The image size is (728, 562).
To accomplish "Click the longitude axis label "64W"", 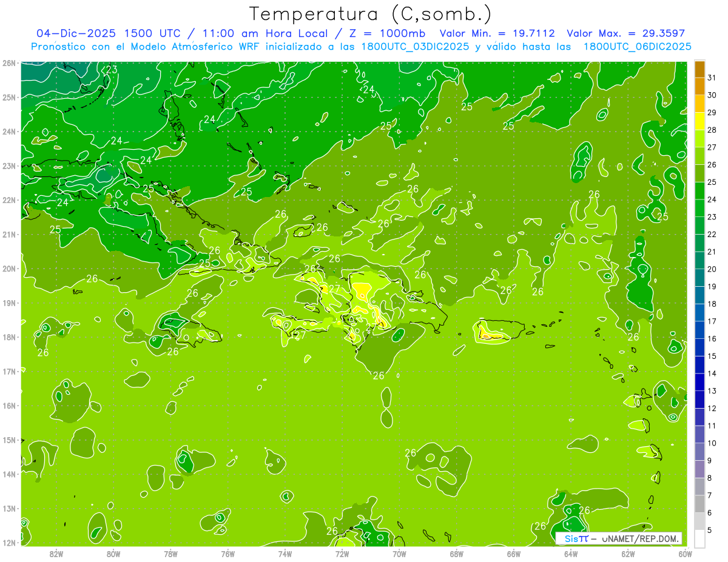I will (x=571, y=554).
